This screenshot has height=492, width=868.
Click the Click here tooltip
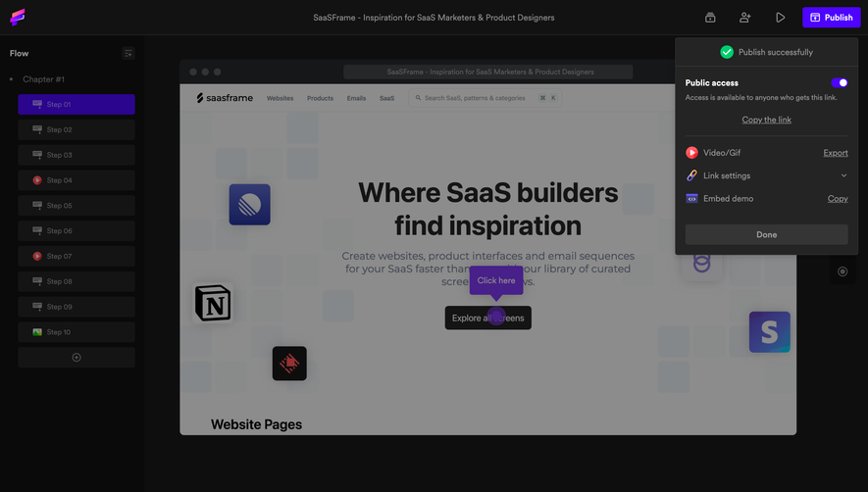496,280
